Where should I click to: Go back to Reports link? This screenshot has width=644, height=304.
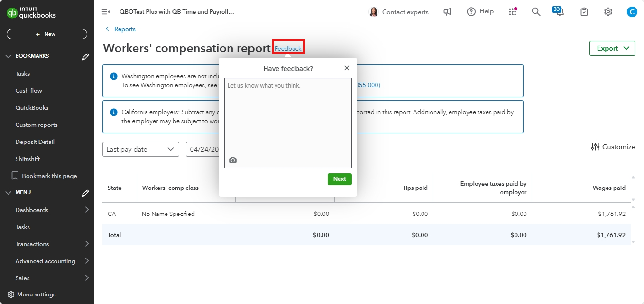point(121,29)
